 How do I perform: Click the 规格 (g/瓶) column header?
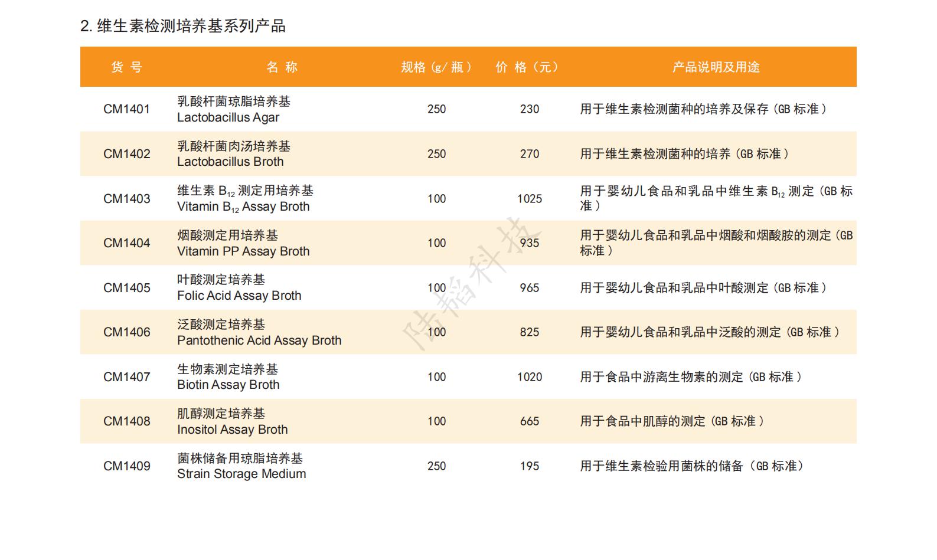click(x=436, y=67)
